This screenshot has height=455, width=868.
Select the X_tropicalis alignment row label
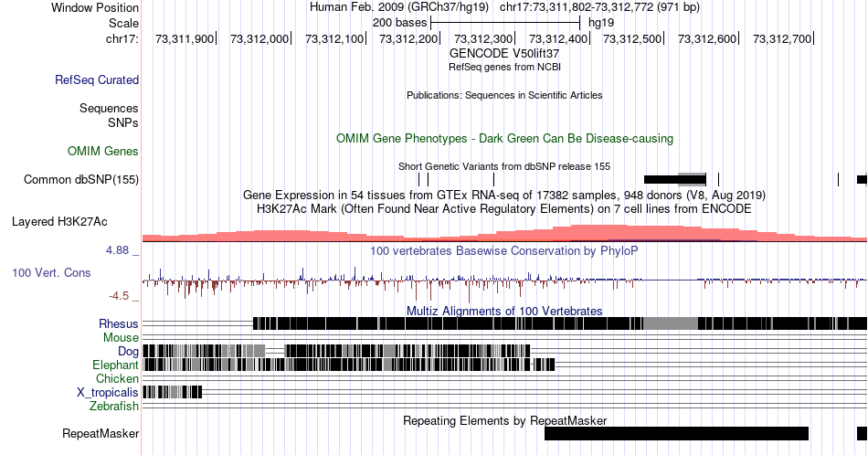coord(108,393)
